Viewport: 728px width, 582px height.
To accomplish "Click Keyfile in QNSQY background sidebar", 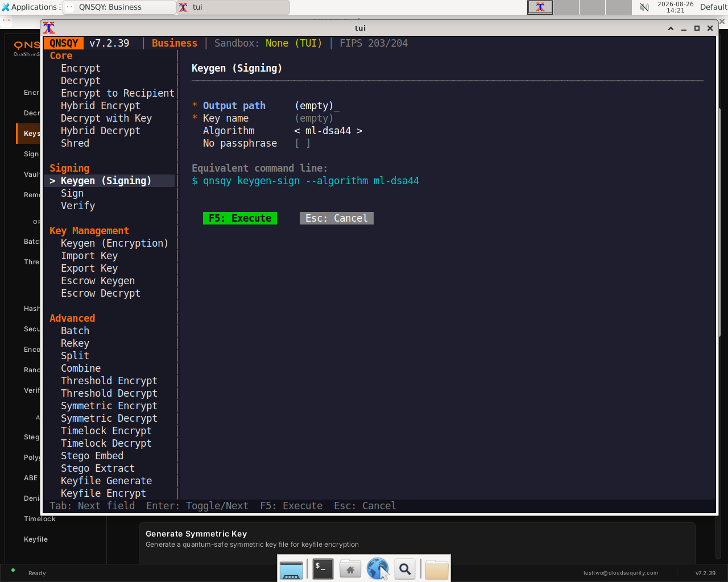I will click(36, 539).
